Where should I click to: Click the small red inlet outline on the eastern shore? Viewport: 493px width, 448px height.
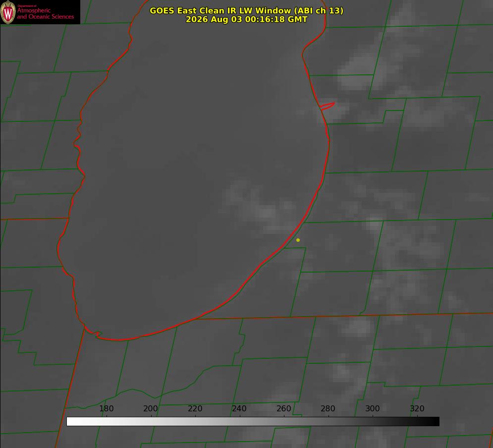pyautogui.click(x=327, y=106)
